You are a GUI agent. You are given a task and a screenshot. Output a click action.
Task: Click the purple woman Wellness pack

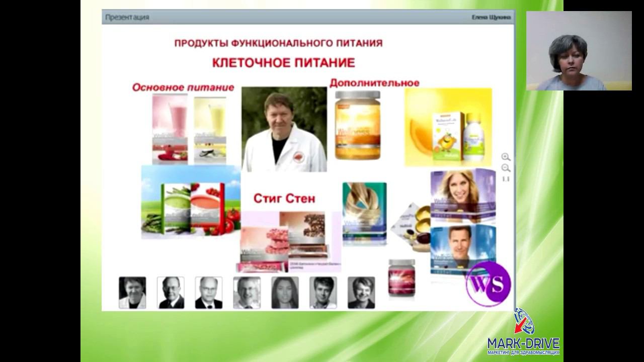pyautogui.click(x=463, y=196)
